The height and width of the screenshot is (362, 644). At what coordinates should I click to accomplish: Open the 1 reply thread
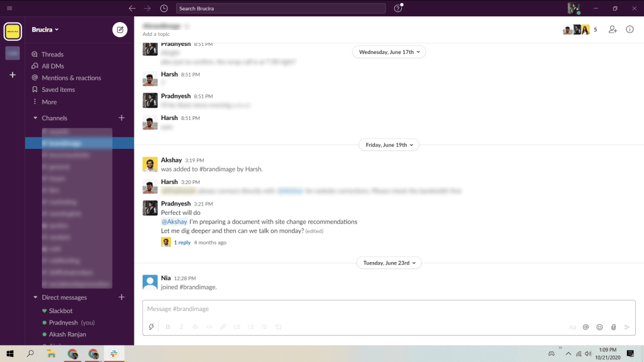point(182,243)
